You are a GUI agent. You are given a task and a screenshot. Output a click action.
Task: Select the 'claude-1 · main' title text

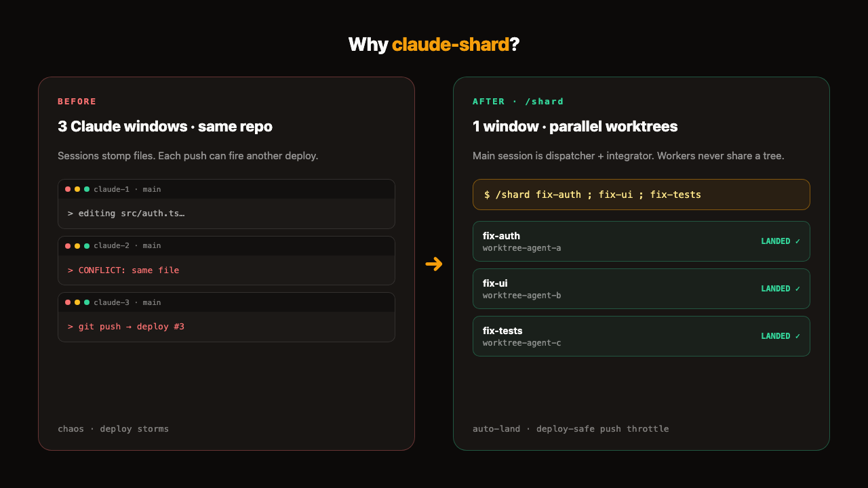(x=127, y=189)
